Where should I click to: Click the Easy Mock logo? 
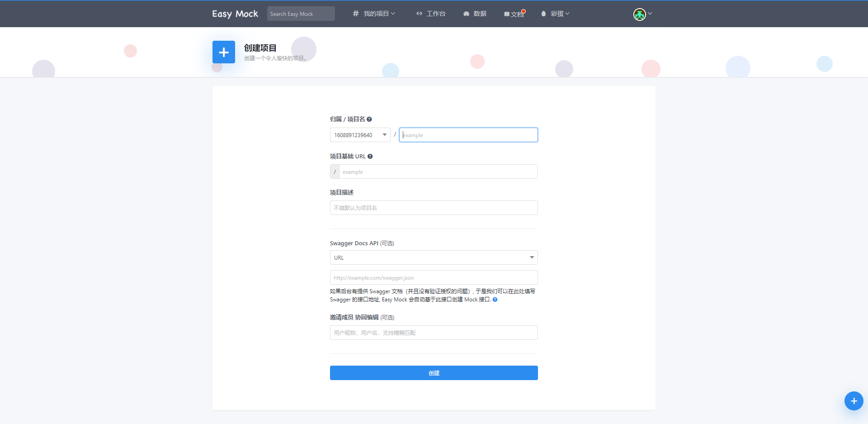tap(235, 14)
